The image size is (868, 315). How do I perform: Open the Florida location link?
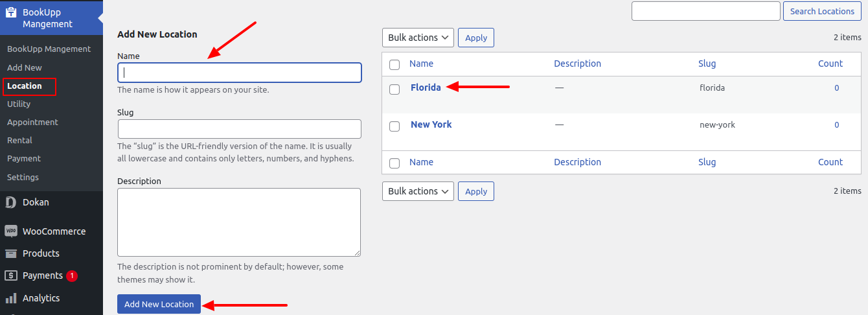pyautogui.click(x=426, y=87)
